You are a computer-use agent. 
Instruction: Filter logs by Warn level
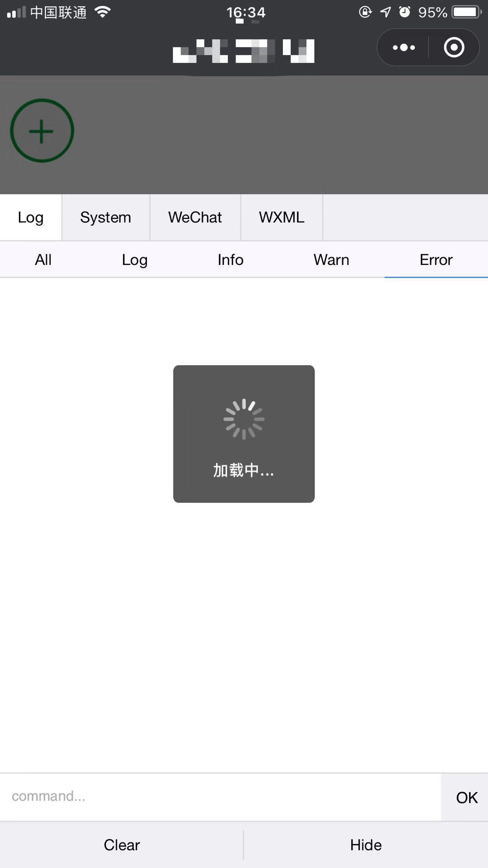click(x=331, y=260)
